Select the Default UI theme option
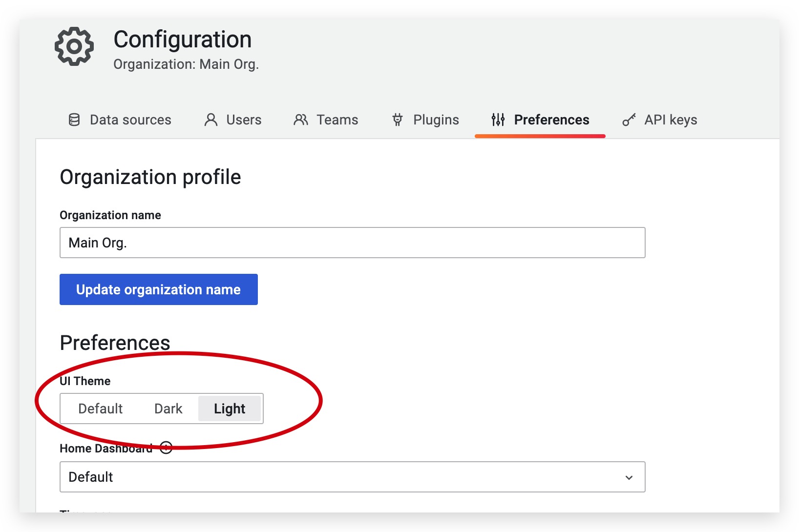Image resolution: width=799 pixels, height=532 pixels. [x=101, y=409]
